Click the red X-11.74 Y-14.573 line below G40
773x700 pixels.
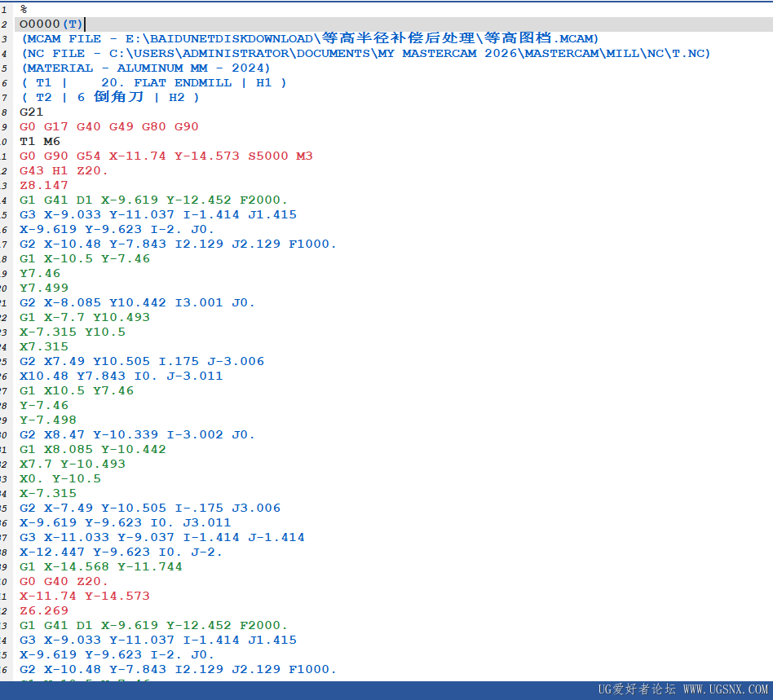85,596
